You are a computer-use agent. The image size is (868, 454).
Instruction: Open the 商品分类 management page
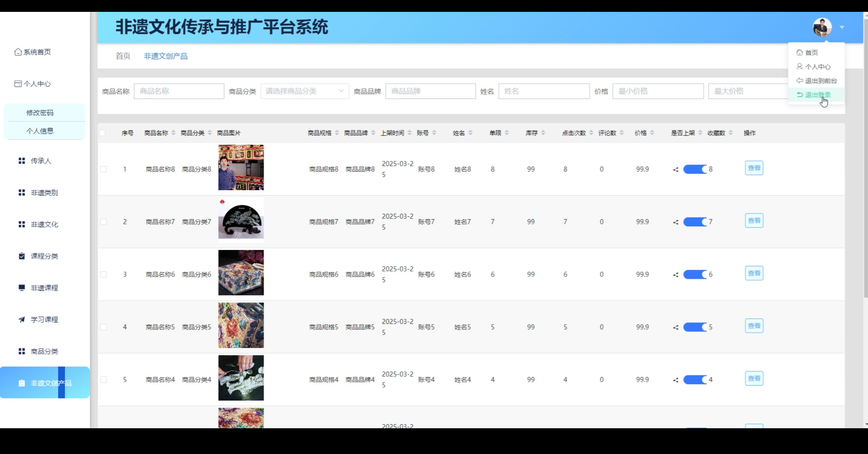(x=44, y=351)
